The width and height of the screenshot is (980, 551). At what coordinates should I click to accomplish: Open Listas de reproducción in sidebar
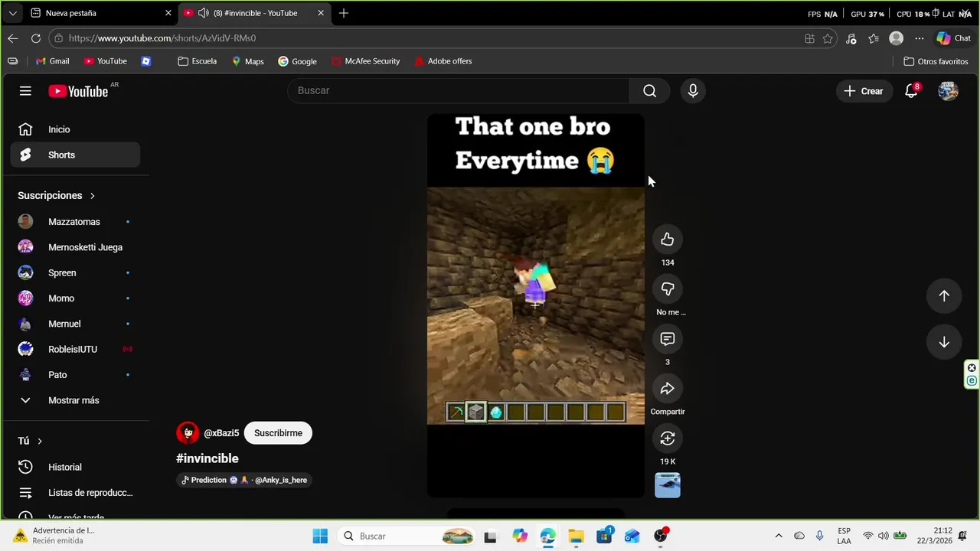(x=75, y=493)
